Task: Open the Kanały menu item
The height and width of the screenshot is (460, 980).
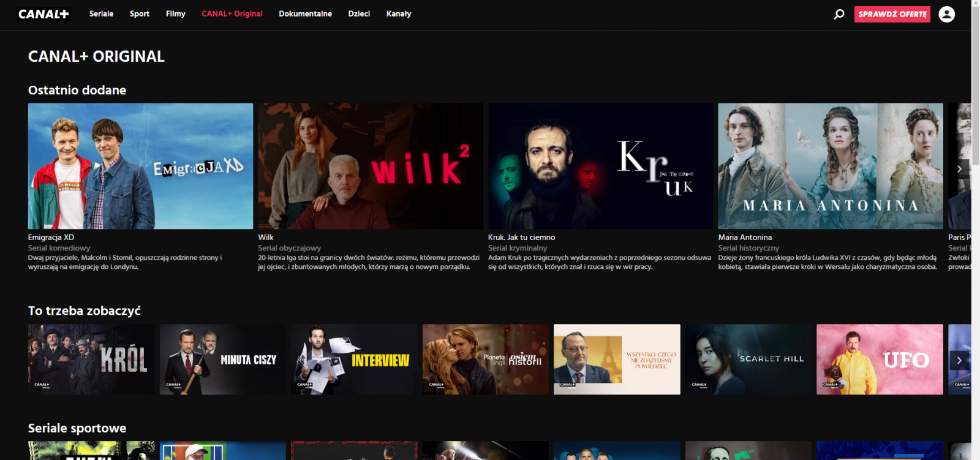Action: pyautogui.click(x=399, y=13)
